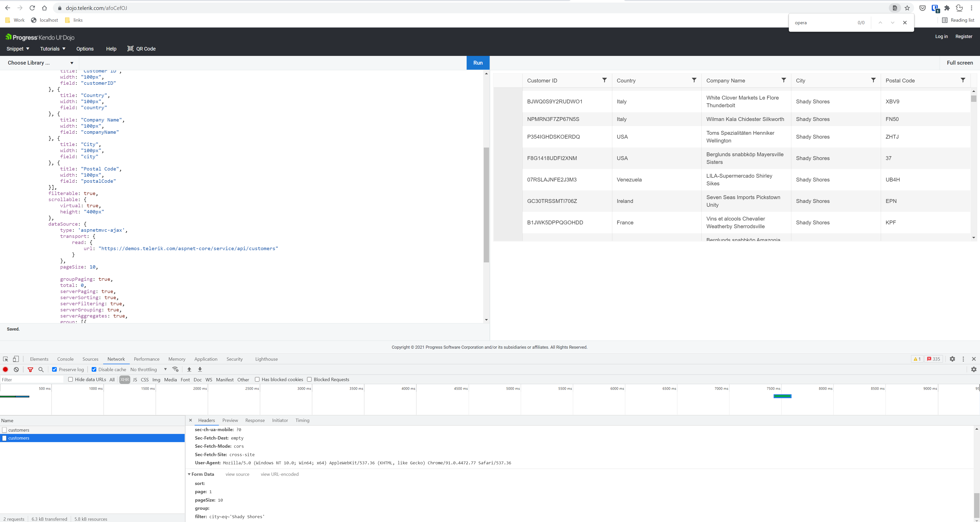Enable the Hide data URLs checkbox
Screen dimensions: 980x522
pos(70,379)
